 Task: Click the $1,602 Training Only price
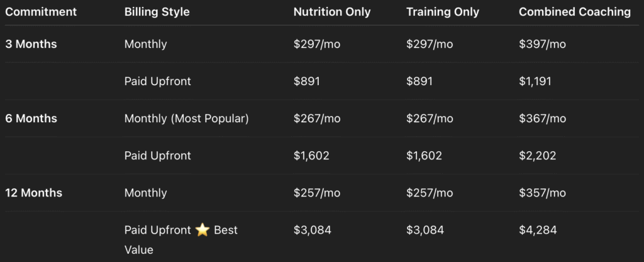424,156
